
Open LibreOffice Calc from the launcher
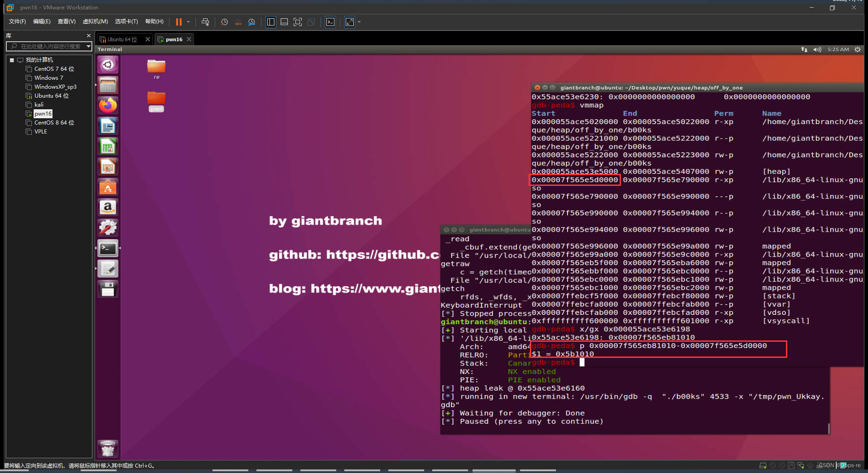[108, 146]
